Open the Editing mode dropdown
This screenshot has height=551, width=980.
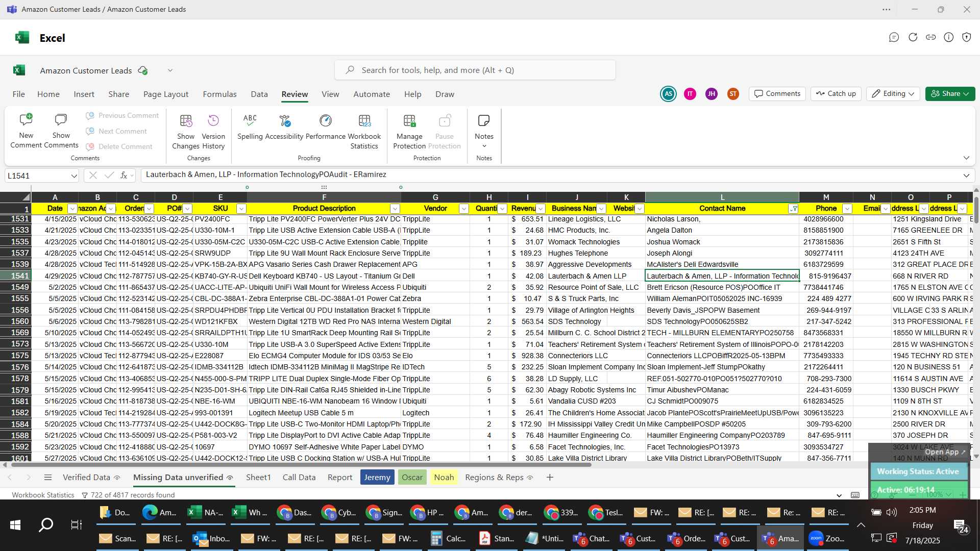click(x=893, y=94)
